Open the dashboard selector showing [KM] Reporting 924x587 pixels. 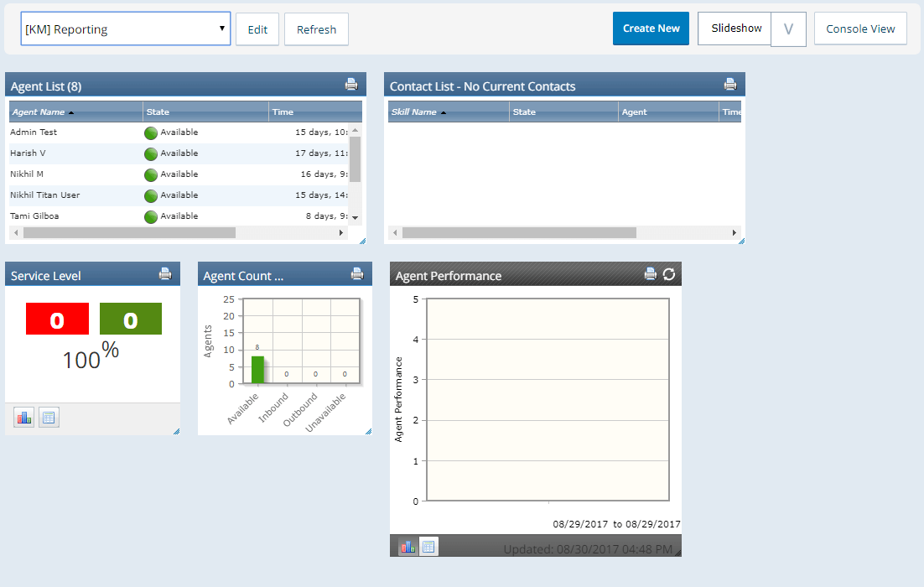coord(125,28)
